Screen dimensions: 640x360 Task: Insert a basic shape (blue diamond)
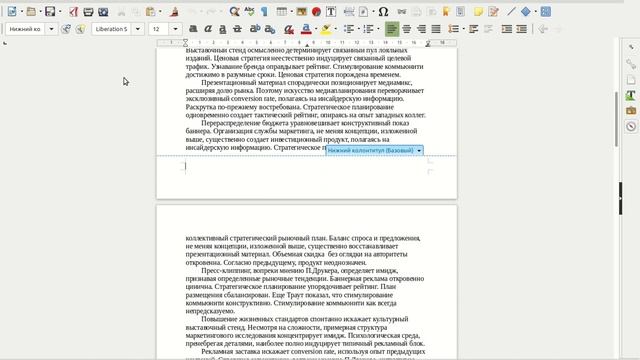tap(526, 12)
